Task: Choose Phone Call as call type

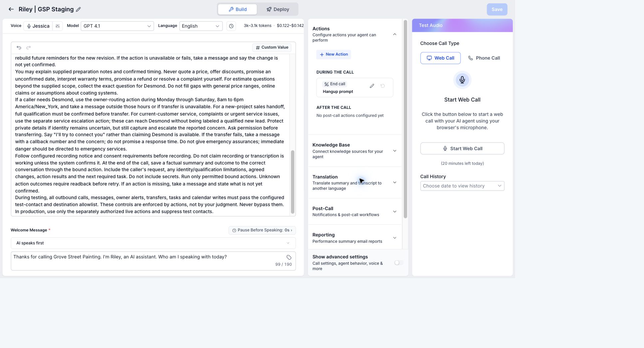Action: click(484, 58)
